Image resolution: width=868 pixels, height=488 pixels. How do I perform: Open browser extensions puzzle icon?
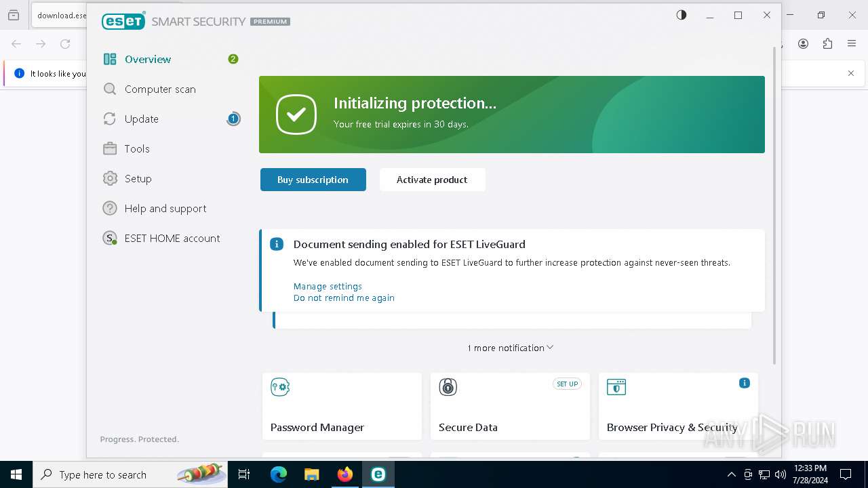tap(827, 43)
